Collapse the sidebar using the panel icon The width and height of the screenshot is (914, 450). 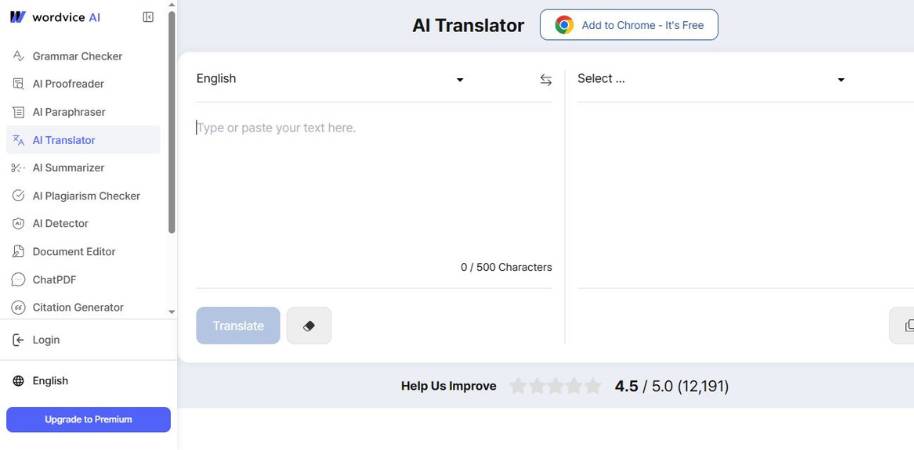coord(148,17)
